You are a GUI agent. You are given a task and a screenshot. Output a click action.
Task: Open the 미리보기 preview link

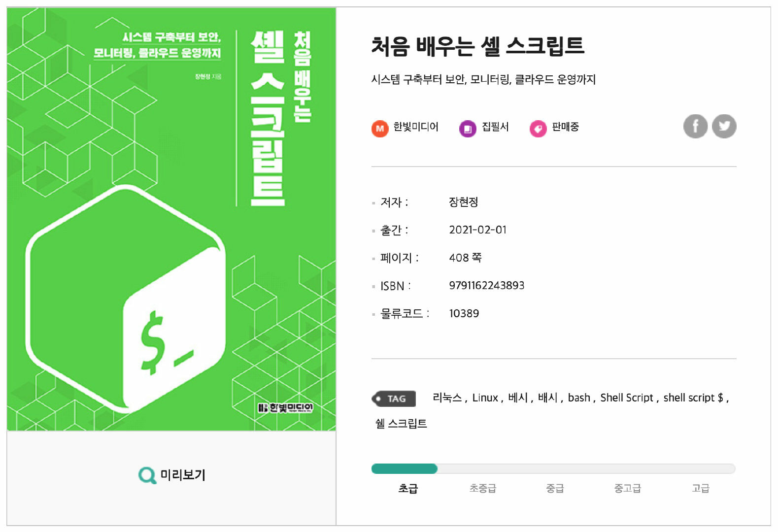point(182,475)
